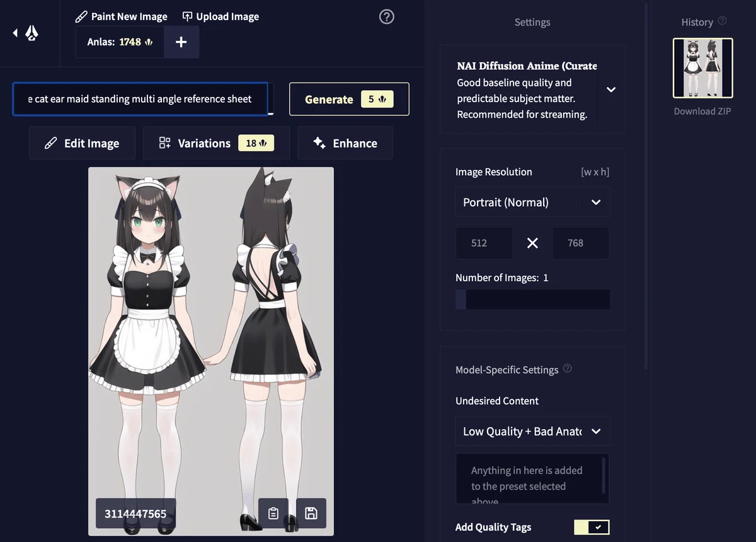Click the NovelAI logo icon
The image size is (756, 542).
(x=32, y=33)
